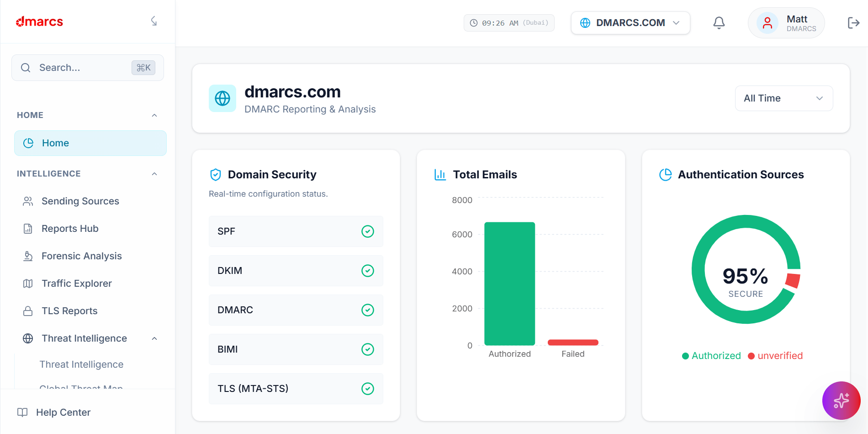
Task: Select the Traffic Explorer map icon
Action: tap(28, 283)
